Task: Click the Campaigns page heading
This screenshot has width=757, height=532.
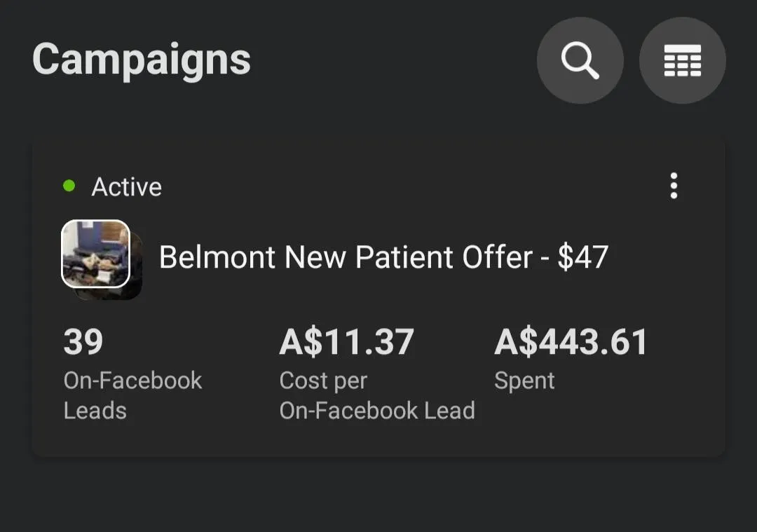Action: click(x=142, y=59)
